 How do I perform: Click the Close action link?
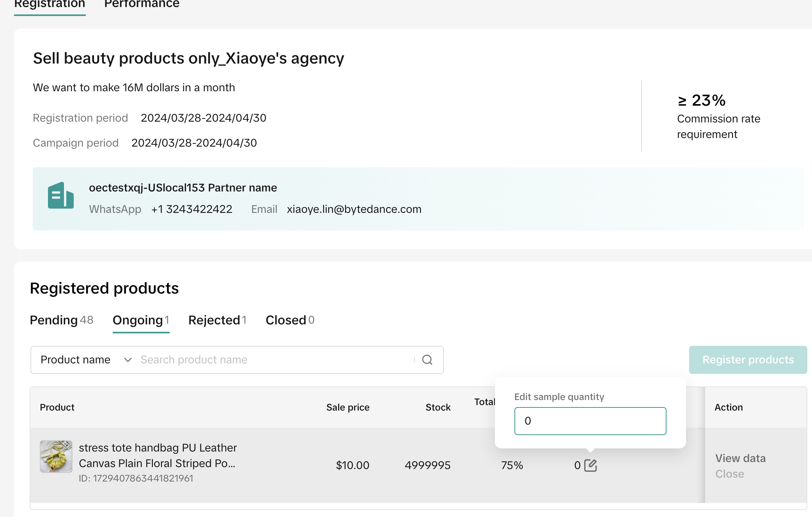[x=729, y=474]
